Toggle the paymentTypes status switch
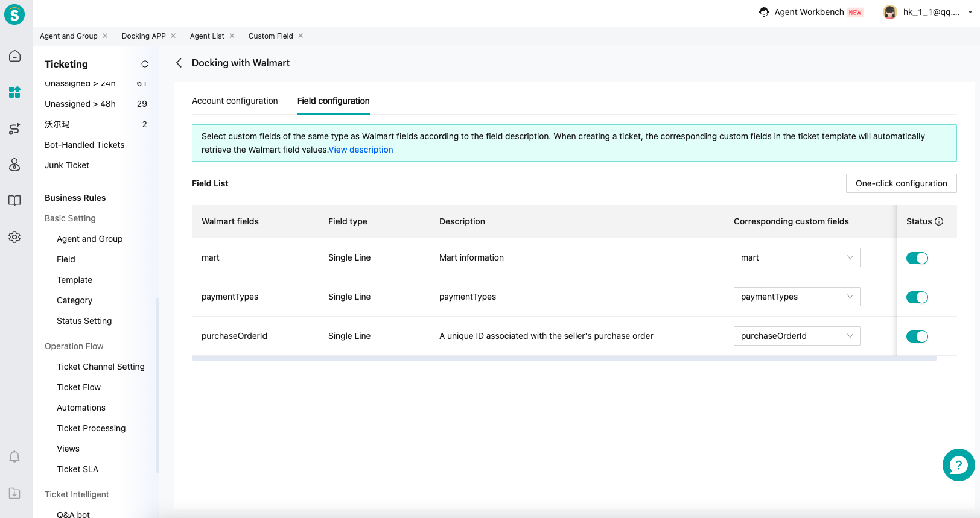 pyautogui.click(x=917, y=297)
